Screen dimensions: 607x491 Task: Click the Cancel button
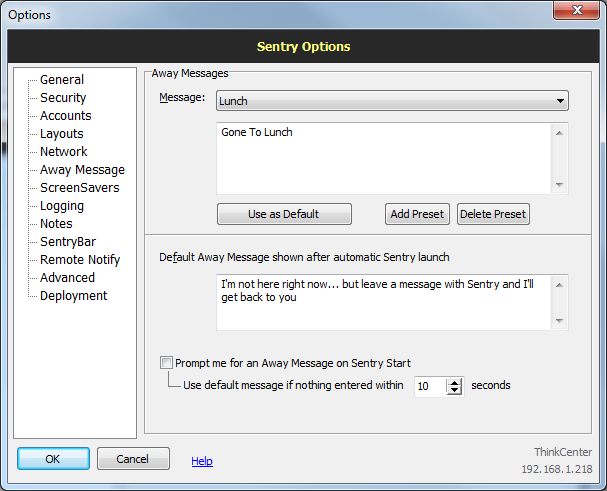(x=133, y=459)
